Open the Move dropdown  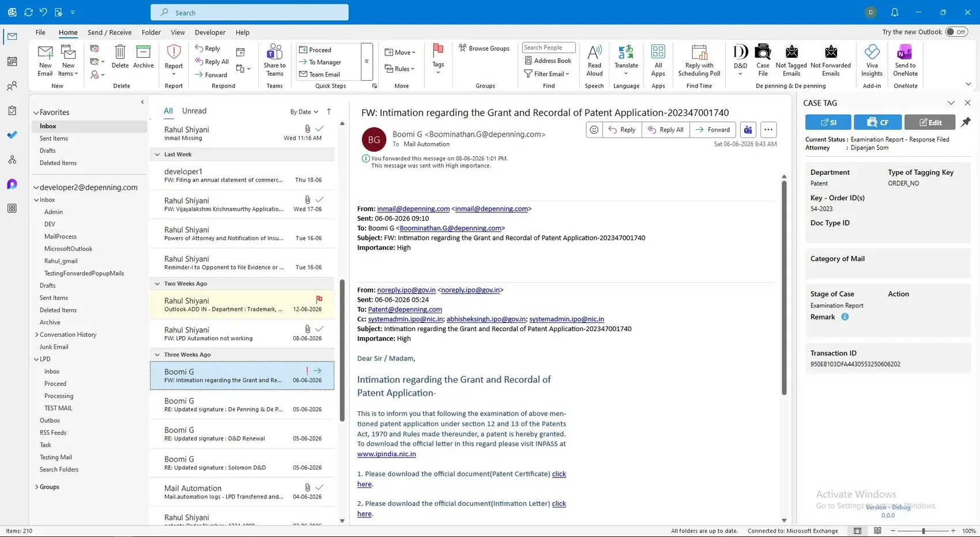click(401, 52)
